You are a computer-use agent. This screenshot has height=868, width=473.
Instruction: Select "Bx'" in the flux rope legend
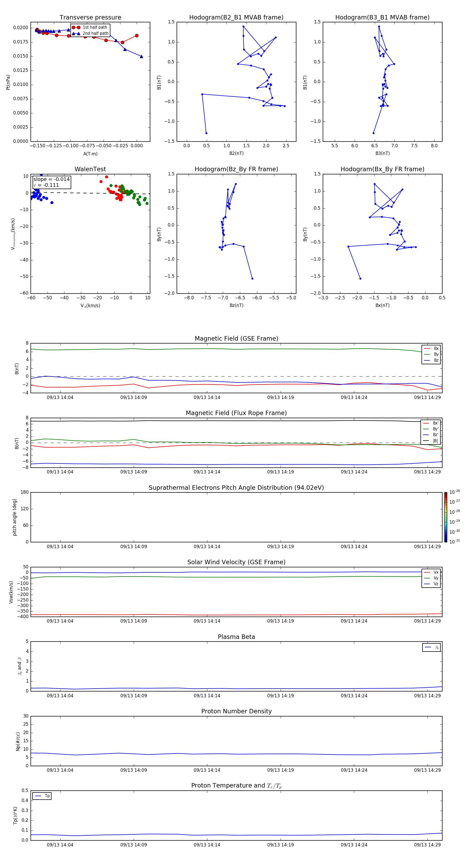pos(431,423)
